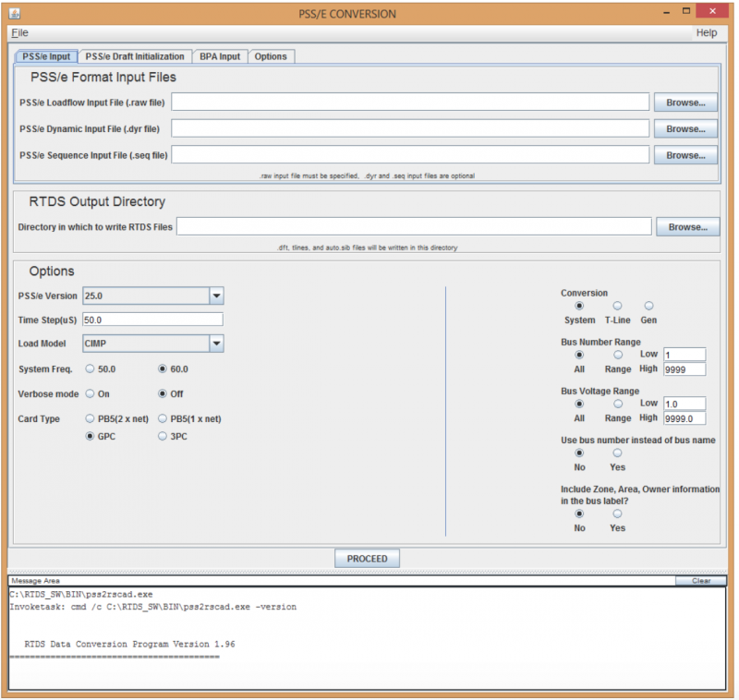Viewport: 739px width, 700px height.
Task: Browse for the .seq sequence file
Action: click(x=685, y=155)
